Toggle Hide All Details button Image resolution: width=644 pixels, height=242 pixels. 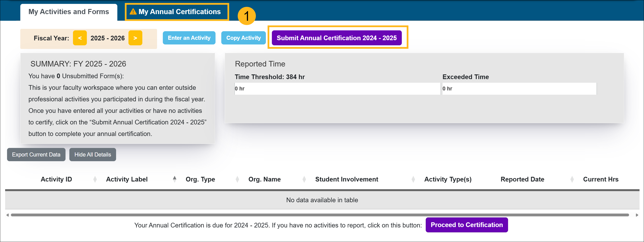click(x=92, y=155)
